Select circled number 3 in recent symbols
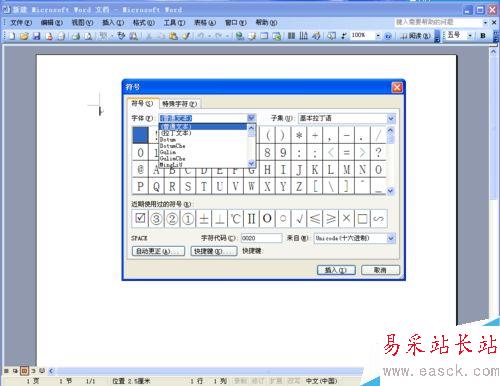This screenshot has height=386, width=500. (x=156, y=219)
